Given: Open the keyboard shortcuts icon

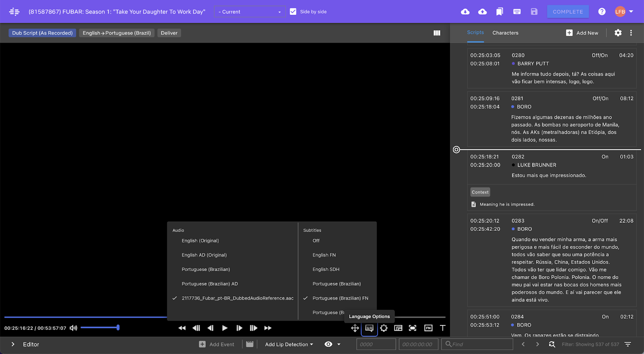Looking at the screenshot, I should tap(517, 12).
